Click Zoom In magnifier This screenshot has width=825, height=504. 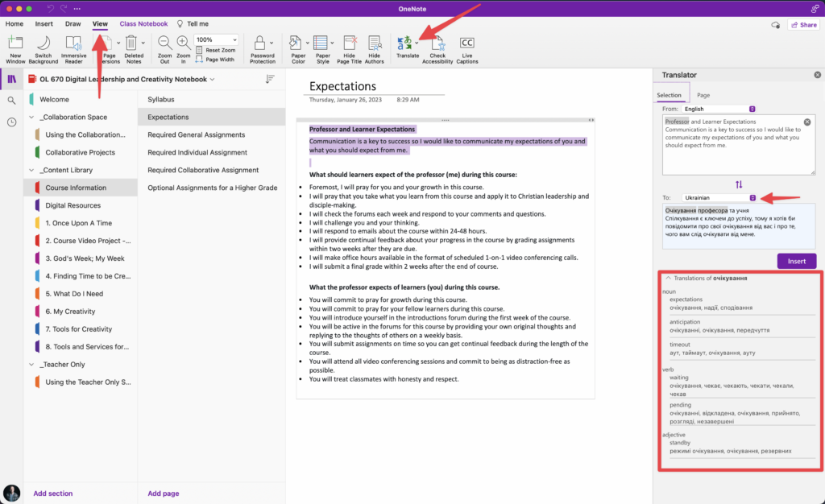pyautogui.click(x=183, y=43)
